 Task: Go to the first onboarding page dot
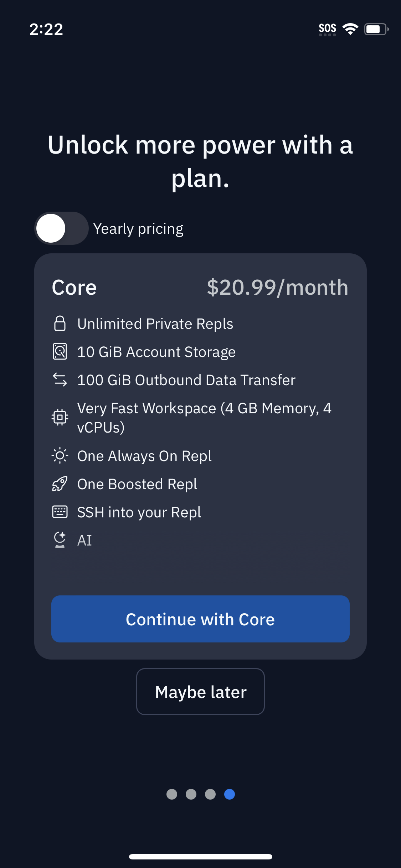(172, 794)
